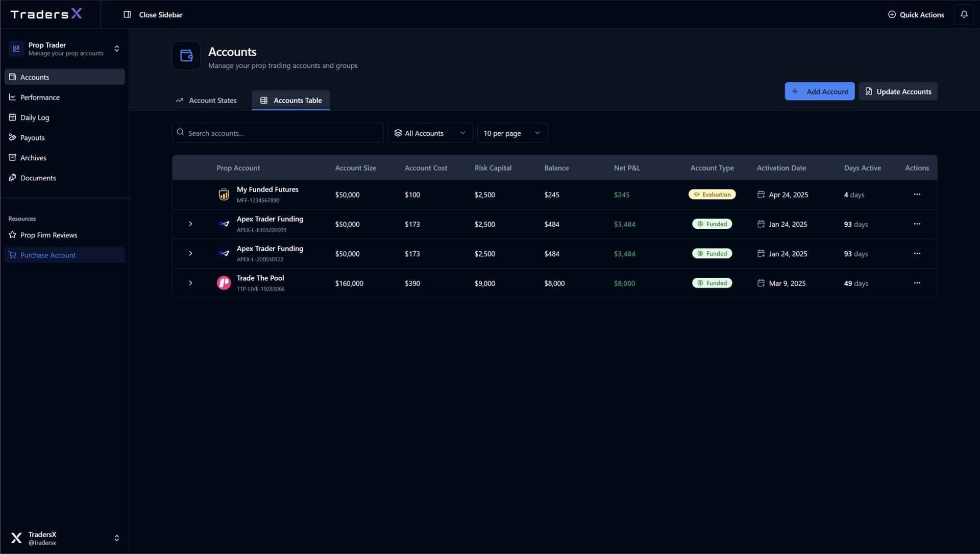
Task: Click the Quick Actions plus-circle icon
Action: point(892,14)
